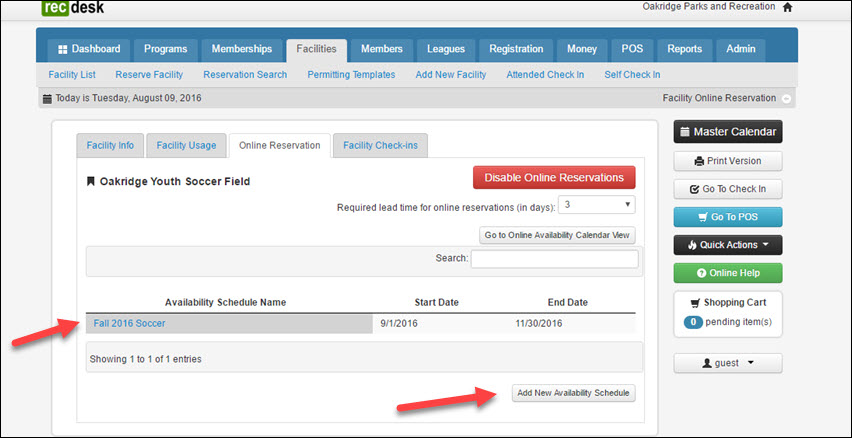Click the Shopping Cart heading
The height and width of the screenshot is (438, 852).
(x=728, y=303)
